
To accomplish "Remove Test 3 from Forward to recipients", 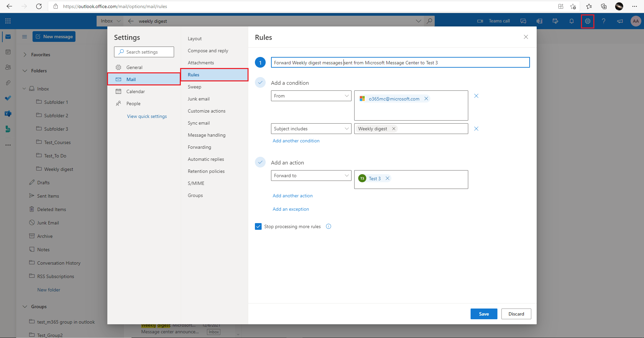I will tap(387, 178).
